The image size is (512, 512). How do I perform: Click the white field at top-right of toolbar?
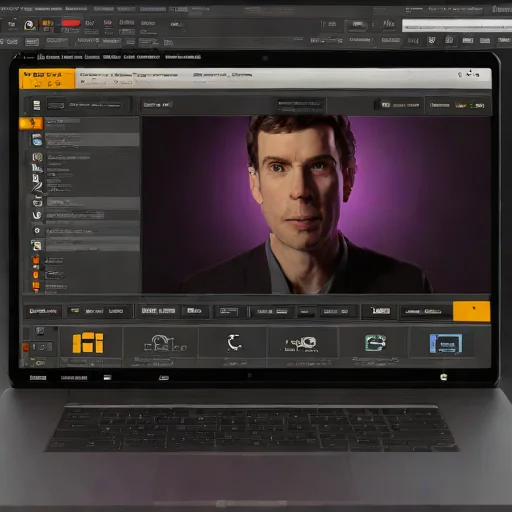click(x=457, y=26)
